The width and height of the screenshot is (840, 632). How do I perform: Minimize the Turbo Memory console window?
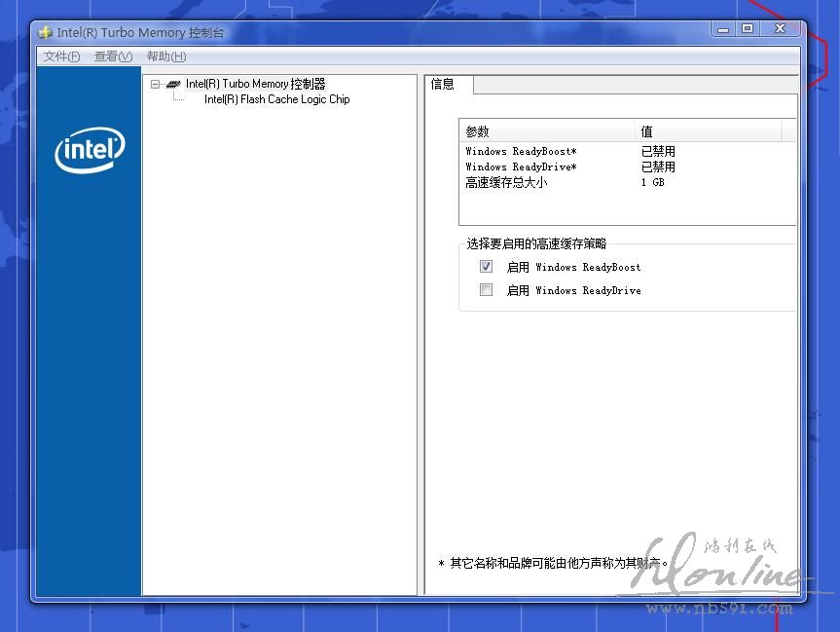coord(723,29)
